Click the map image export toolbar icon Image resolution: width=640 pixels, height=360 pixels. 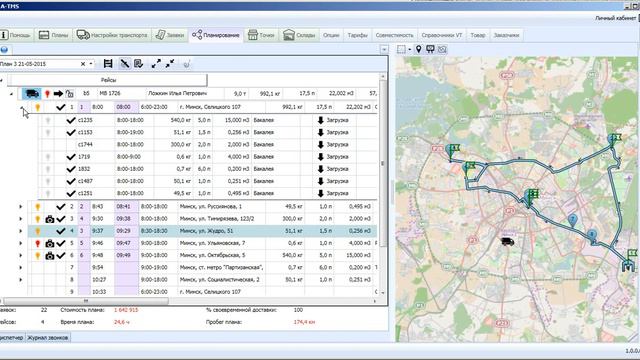(x=442, y=49)
